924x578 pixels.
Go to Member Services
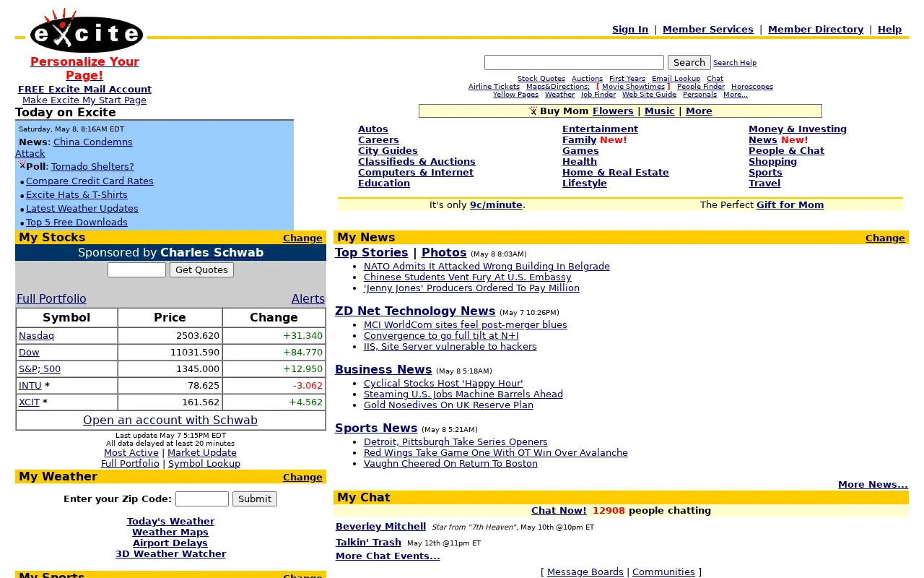tap(708, 30)
